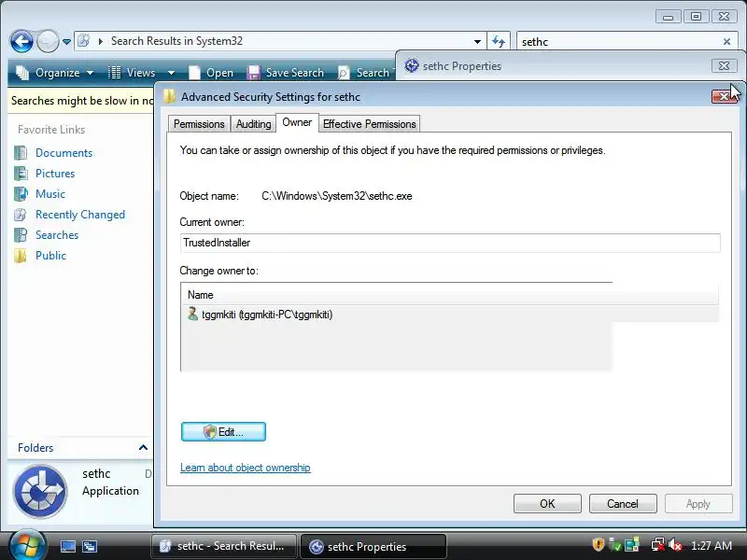Open Documents in Favorite Links
The height and width of the screenshot is (560, 747).
coord(63,153)
